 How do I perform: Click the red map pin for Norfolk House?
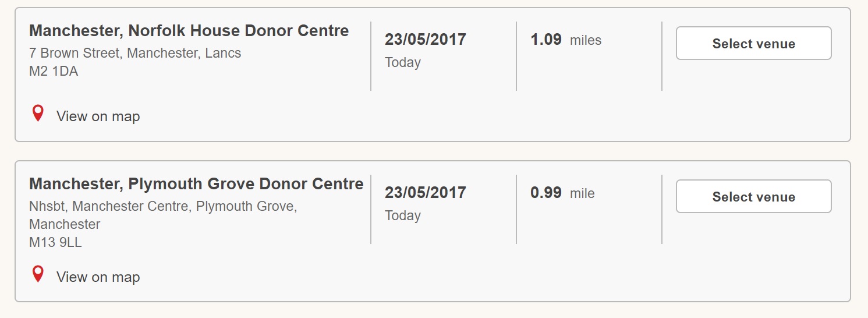pyautogui.click(x=38, y=114)
